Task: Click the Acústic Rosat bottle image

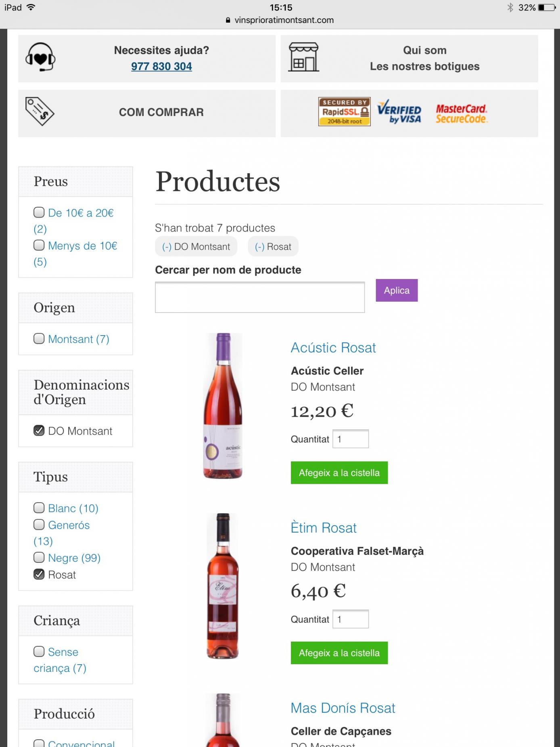Action: (223, 406)
